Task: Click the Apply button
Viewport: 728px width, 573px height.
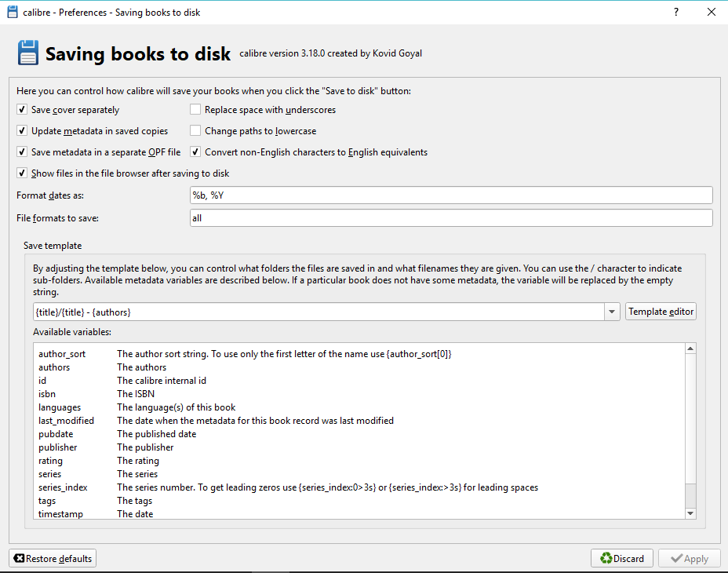Action: (x=689, y=558)
